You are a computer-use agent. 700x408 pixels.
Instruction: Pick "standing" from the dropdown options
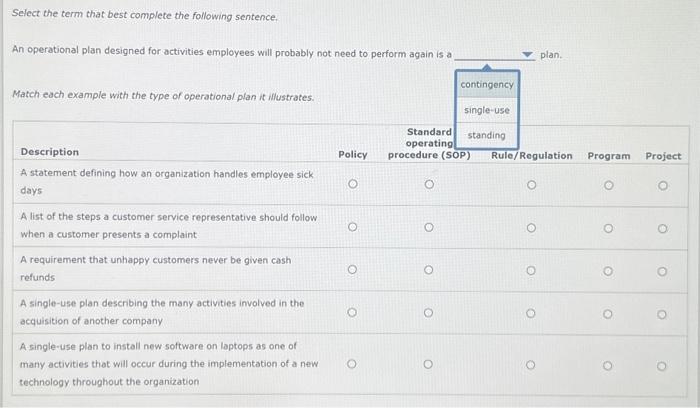(486, 135)
